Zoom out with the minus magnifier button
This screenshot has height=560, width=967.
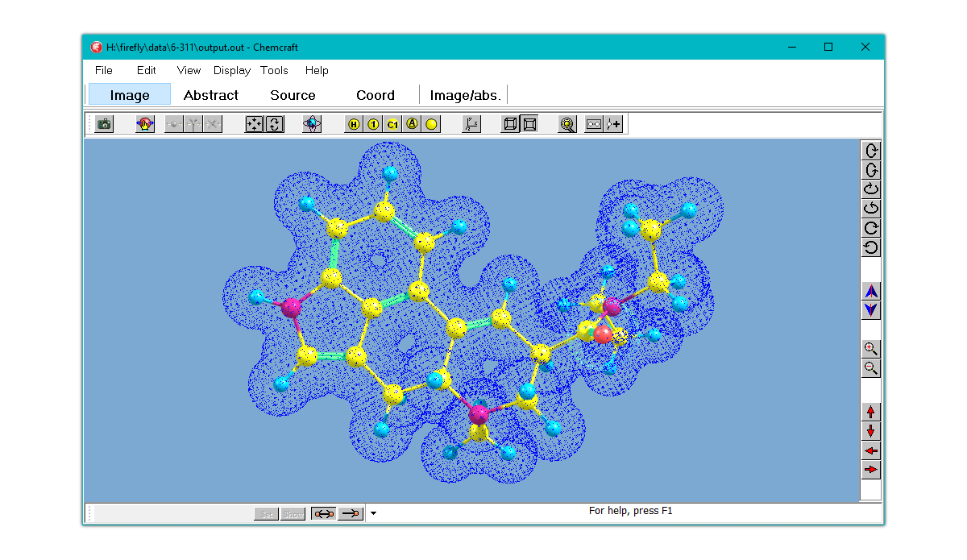870,368
